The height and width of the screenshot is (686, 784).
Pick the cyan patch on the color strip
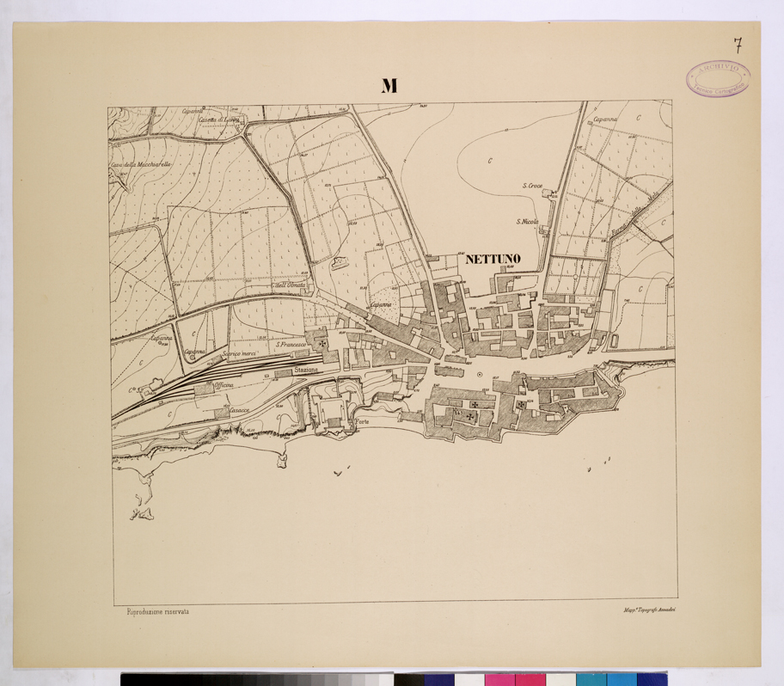click(x=591, y=679)
